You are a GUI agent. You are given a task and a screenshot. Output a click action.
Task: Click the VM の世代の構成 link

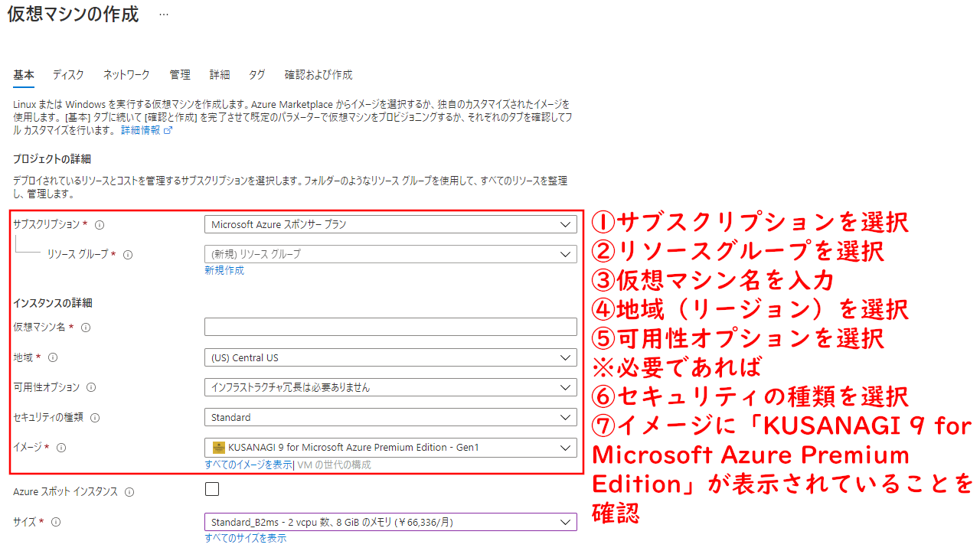pyautogui.click(x=334, y=465)
